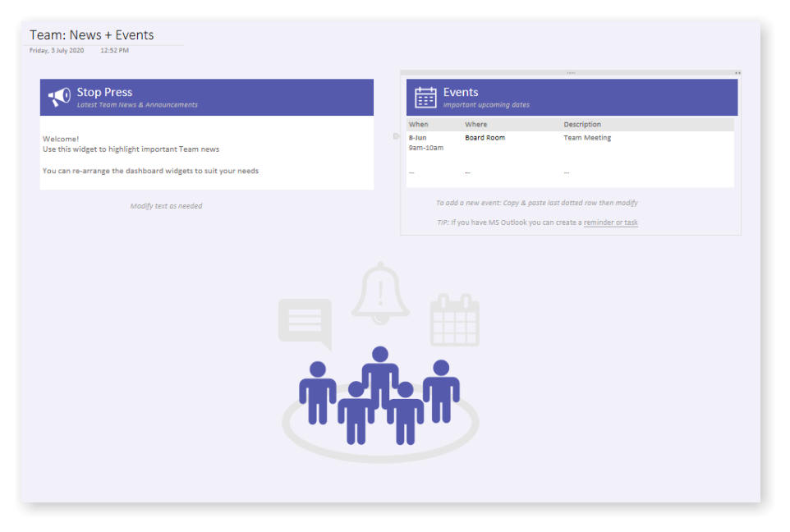Open the 'reminder or task' link

(611, 222)
